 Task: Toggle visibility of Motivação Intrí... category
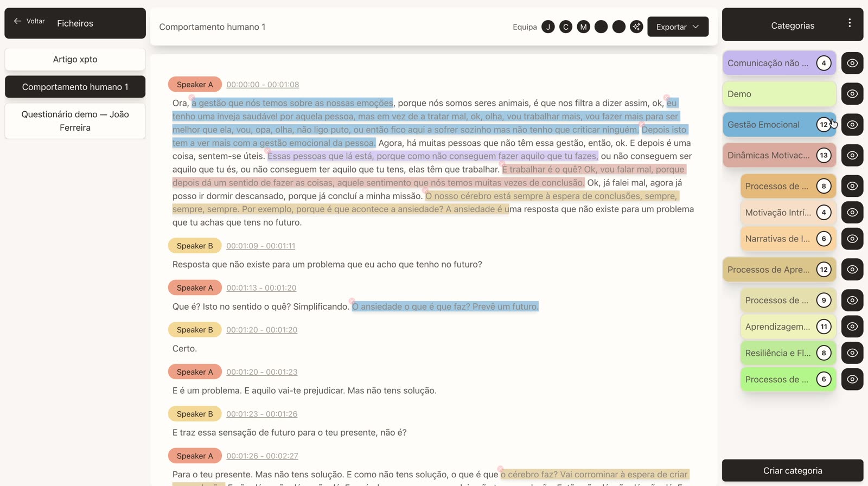click(852, 213)
